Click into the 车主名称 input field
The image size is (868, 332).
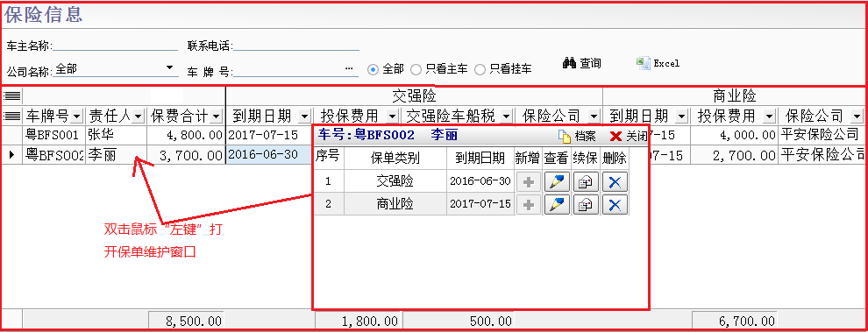tap(115, 45)
